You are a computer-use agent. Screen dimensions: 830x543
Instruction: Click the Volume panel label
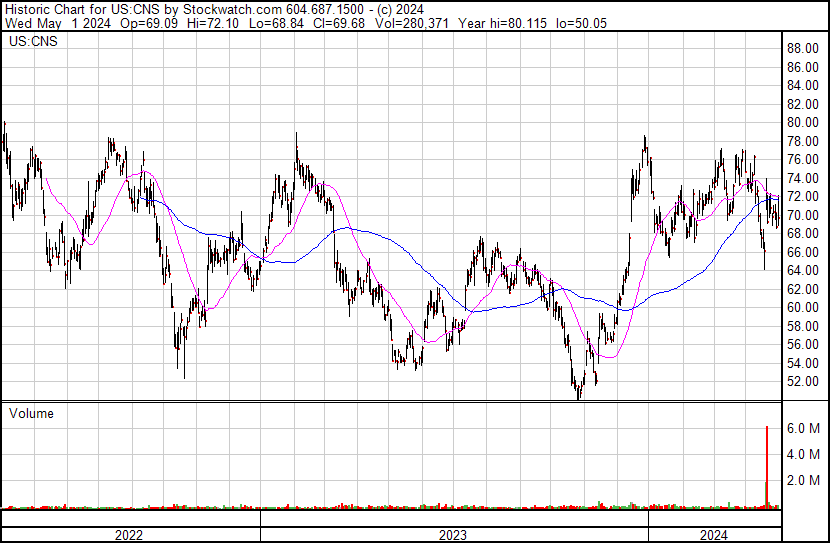point(31,413)
